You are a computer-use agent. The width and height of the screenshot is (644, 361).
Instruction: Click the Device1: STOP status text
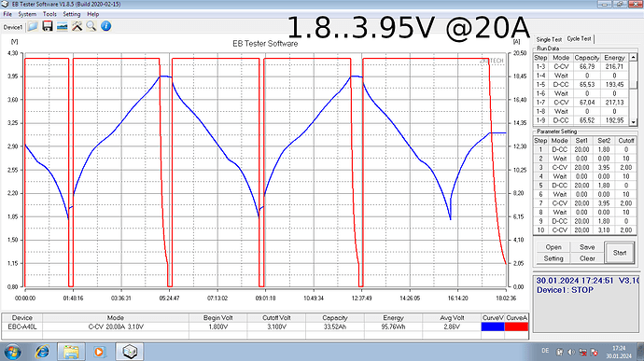(x=565, y=290)
